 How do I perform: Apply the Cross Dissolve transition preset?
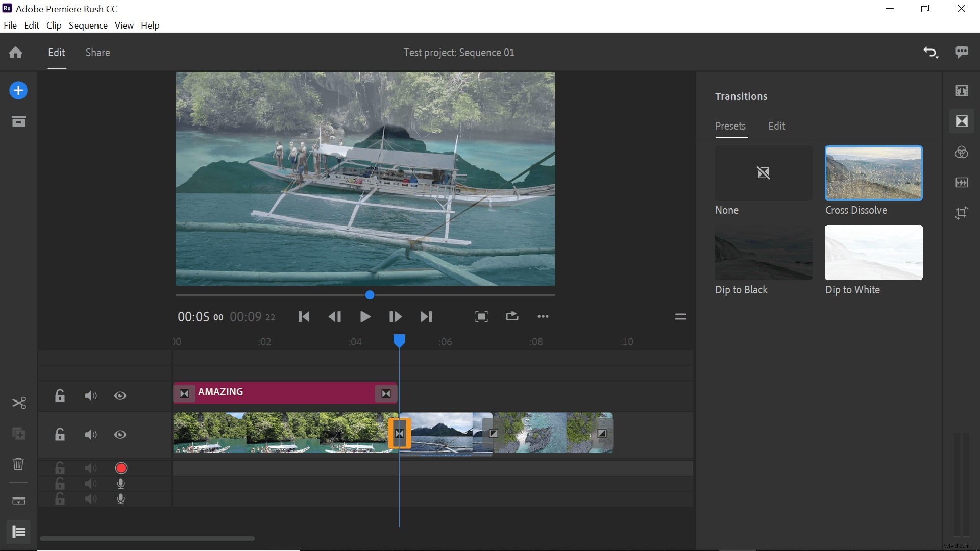(x=874, y=173)
